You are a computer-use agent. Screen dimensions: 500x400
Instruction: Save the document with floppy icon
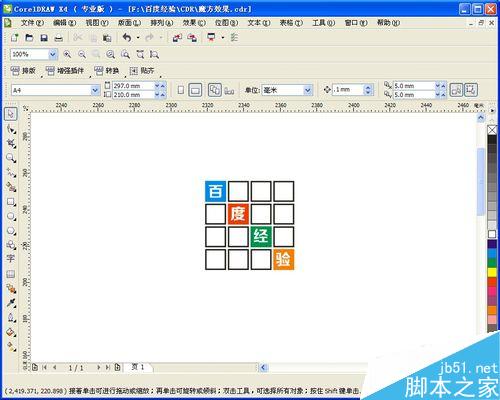click(44, 38)
